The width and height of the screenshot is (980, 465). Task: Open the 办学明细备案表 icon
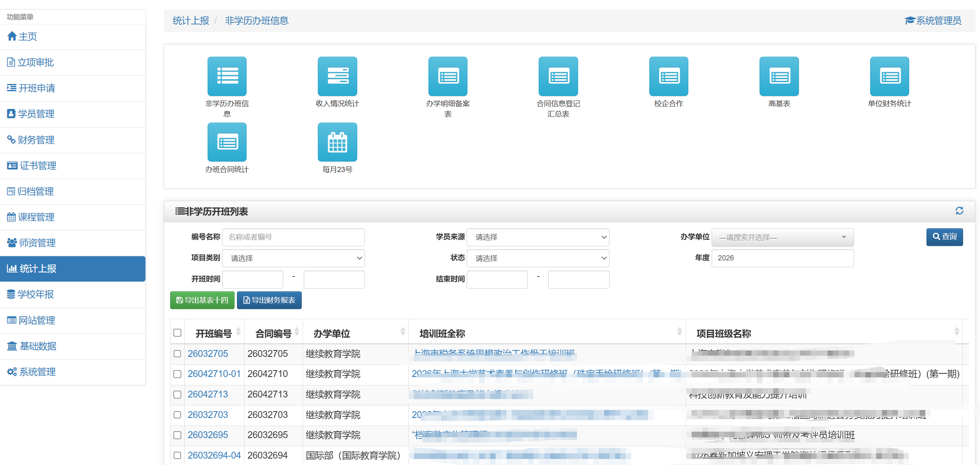(448, 76)
